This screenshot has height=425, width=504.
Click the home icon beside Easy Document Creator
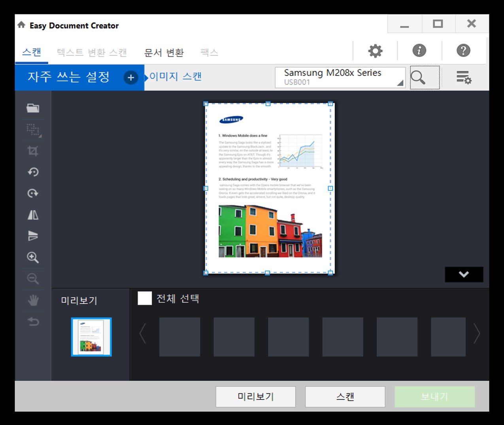pos(21,25)
